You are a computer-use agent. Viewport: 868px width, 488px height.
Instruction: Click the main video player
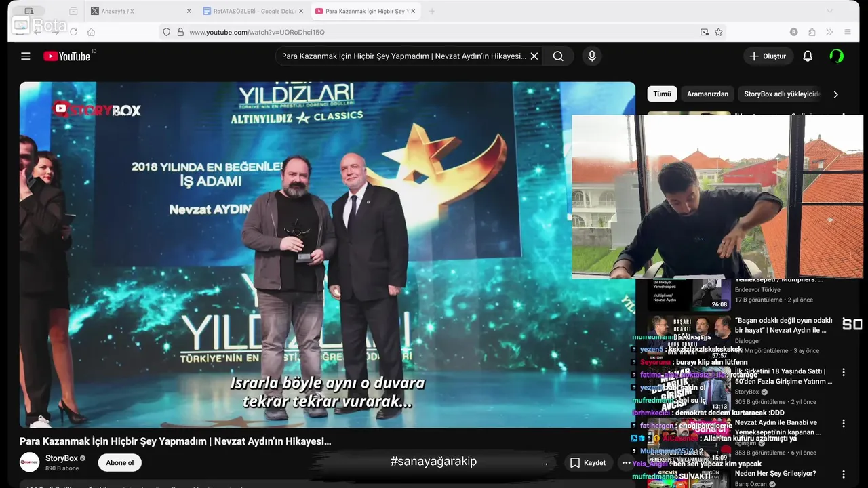point(328,255)
